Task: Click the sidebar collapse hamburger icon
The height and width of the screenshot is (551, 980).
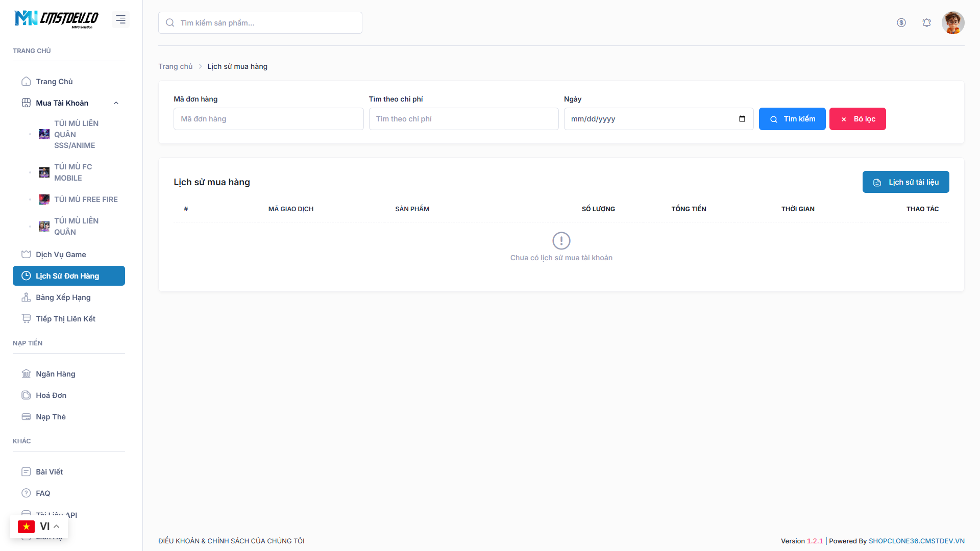Action: [x=120, y=19]
